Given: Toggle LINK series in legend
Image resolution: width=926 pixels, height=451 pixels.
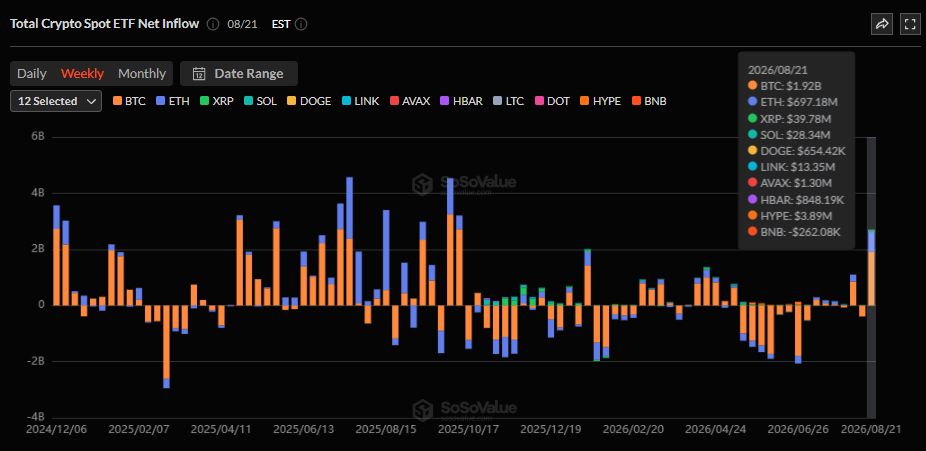Looking at the screenshot, I should [361, 101].
